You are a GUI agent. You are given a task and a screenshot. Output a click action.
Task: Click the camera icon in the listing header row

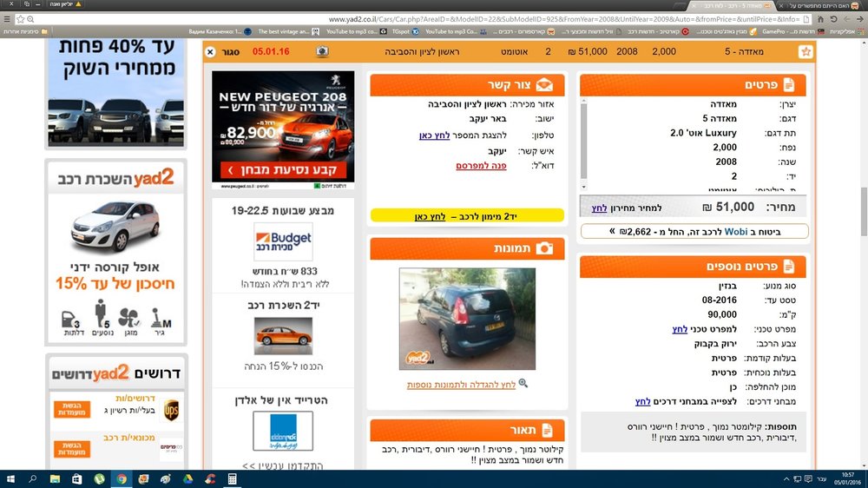tap(322, 51)
